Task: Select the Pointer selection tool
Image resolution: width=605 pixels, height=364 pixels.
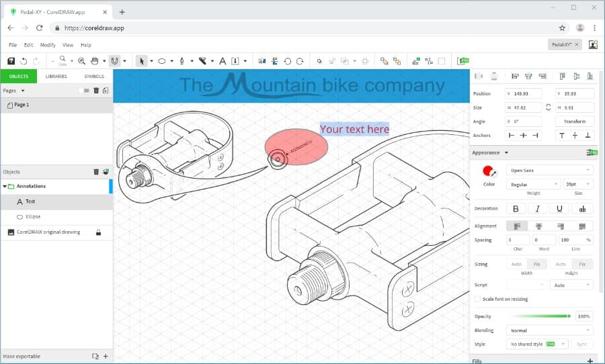Action: 141,61
